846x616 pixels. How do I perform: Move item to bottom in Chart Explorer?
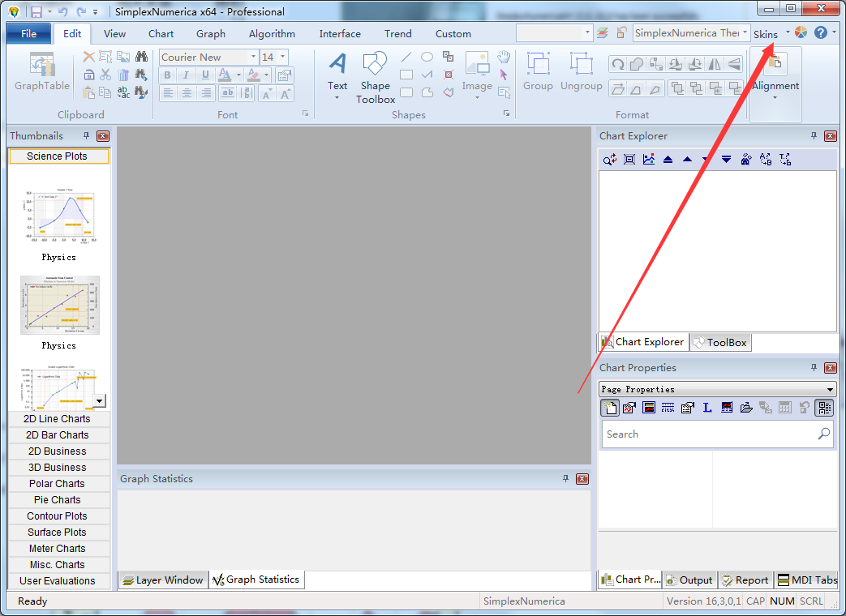coord(726,160)
